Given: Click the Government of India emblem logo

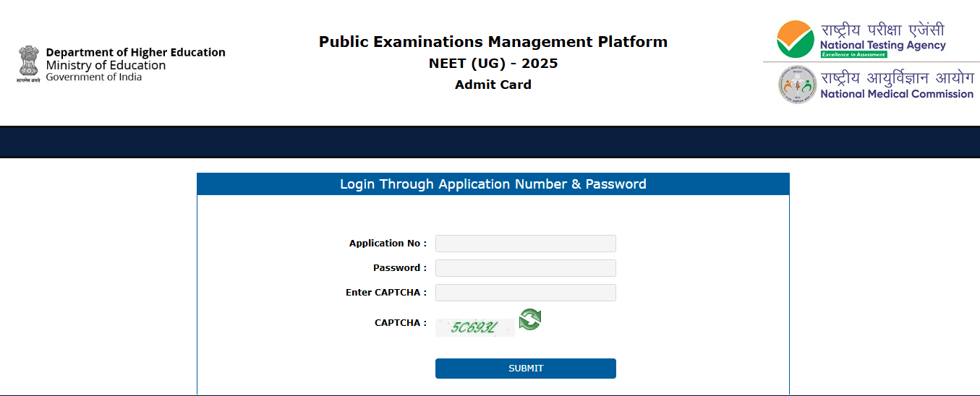Looking at the screenshot, I should click(x=29, y=64).
